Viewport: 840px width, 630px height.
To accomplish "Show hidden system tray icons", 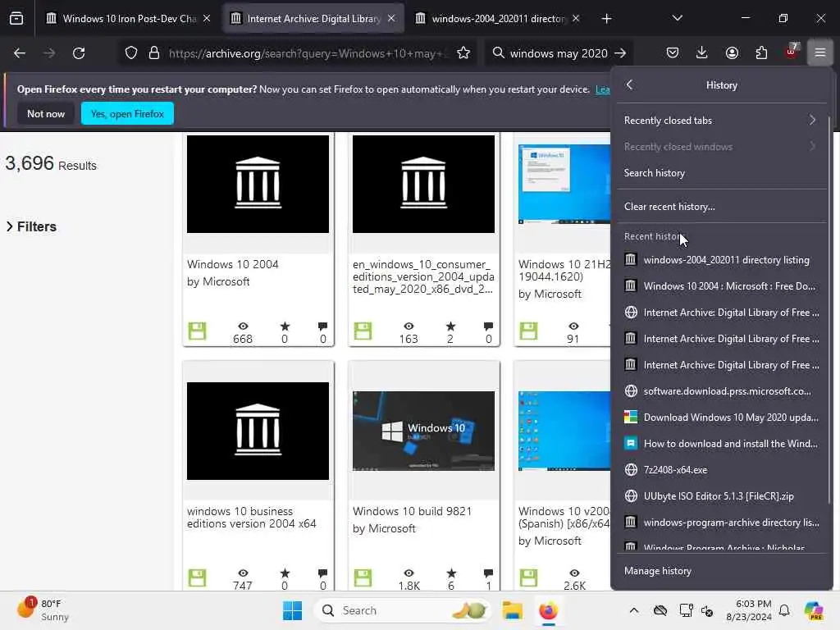I will (x=634, y=610).
